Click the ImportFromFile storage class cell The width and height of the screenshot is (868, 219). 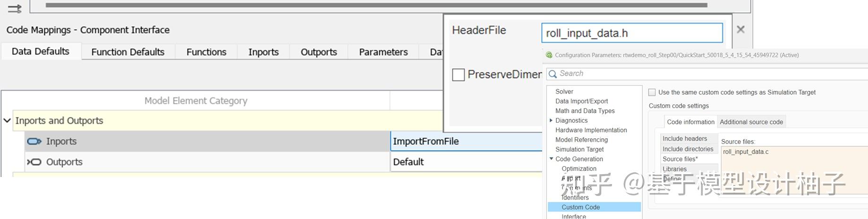pyautogui.click(x=465, y=142)
